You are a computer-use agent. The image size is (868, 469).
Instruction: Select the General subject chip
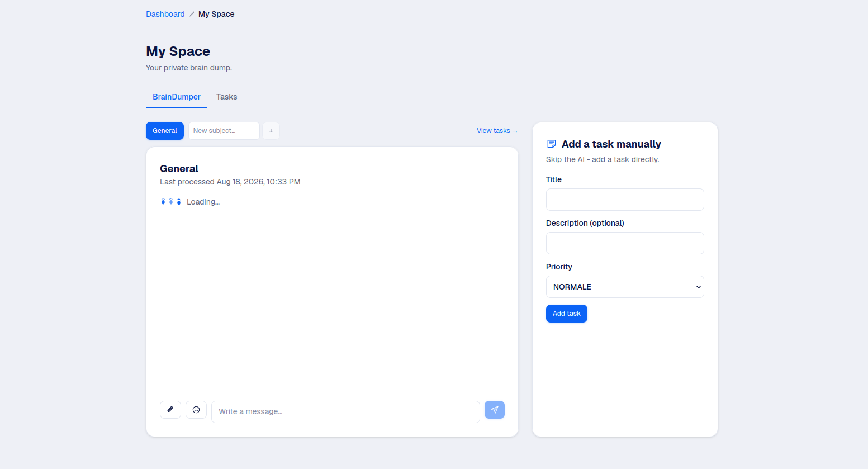coord(165,131)
